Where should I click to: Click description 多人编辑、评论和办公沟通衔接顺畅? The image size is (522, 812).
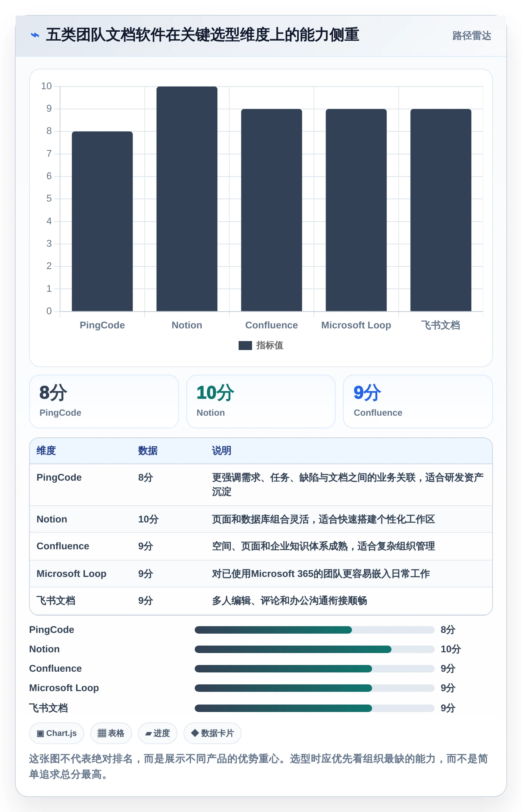pos(289,601)
